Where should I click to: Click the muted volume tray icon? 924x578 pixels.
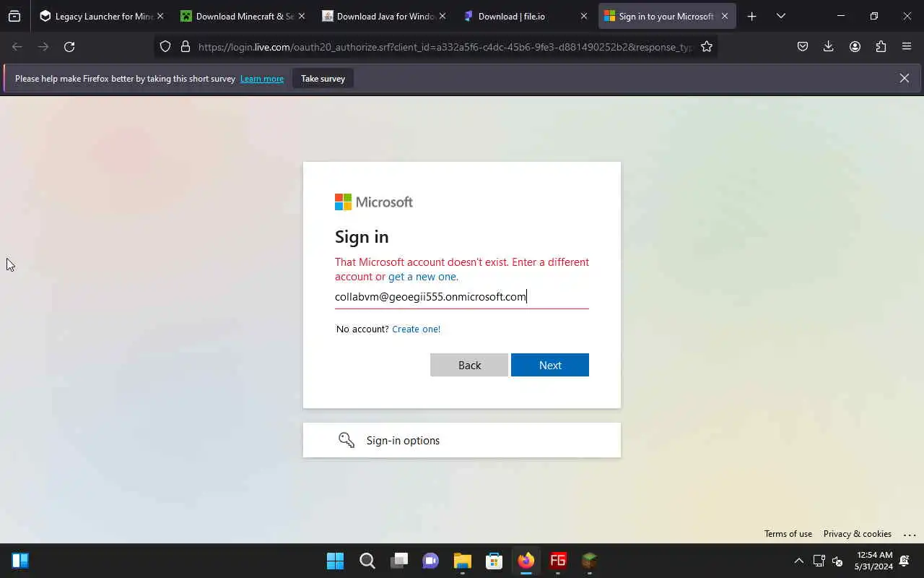(838, 561)
